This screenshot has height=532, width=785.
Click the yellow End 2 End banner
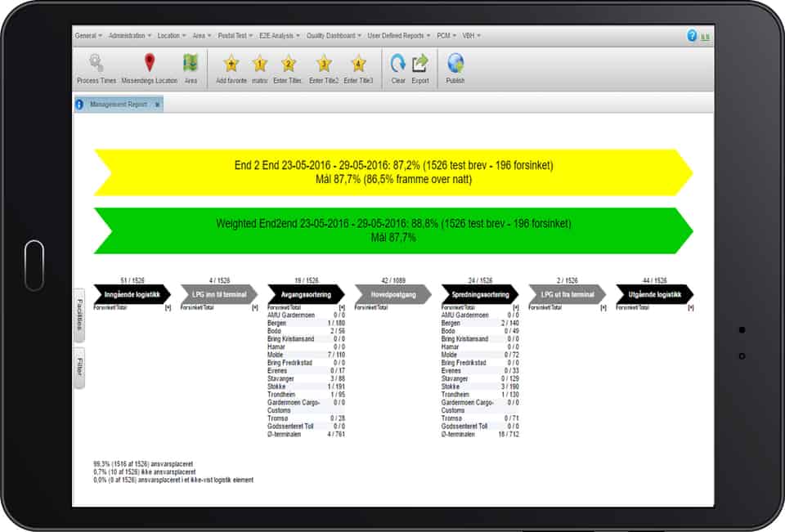(x=393, y=172)
